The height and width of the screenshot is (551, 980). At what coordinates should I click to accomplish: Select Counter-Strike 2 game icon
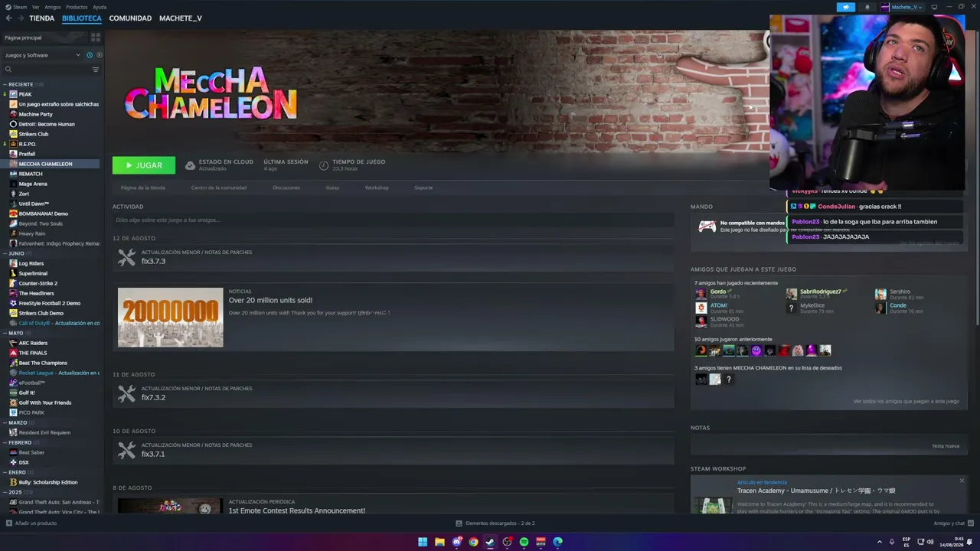point(13,283)
